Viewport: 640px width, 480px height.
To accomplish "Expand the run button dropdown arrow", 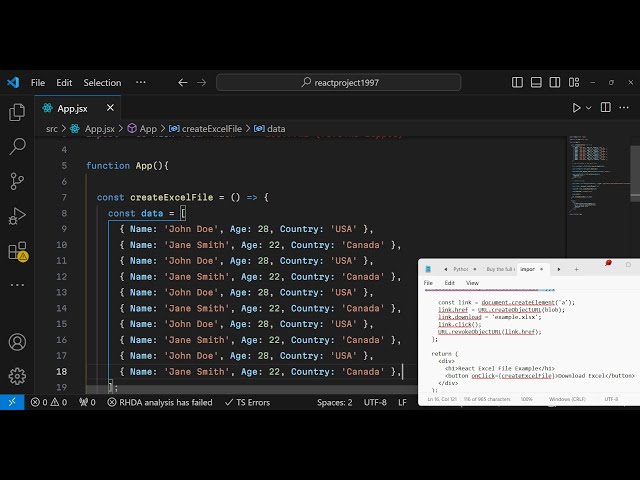I will [589, 108].
